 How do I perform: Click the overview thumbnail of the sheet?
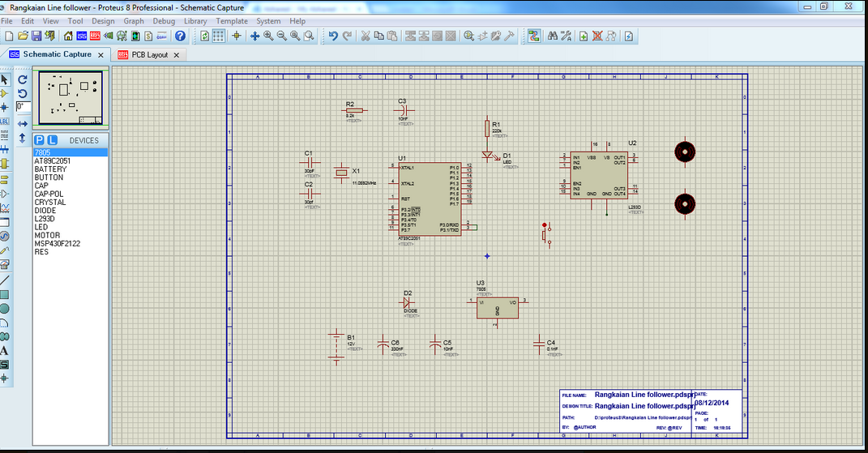pyautogui.click(x=71, y=97)
